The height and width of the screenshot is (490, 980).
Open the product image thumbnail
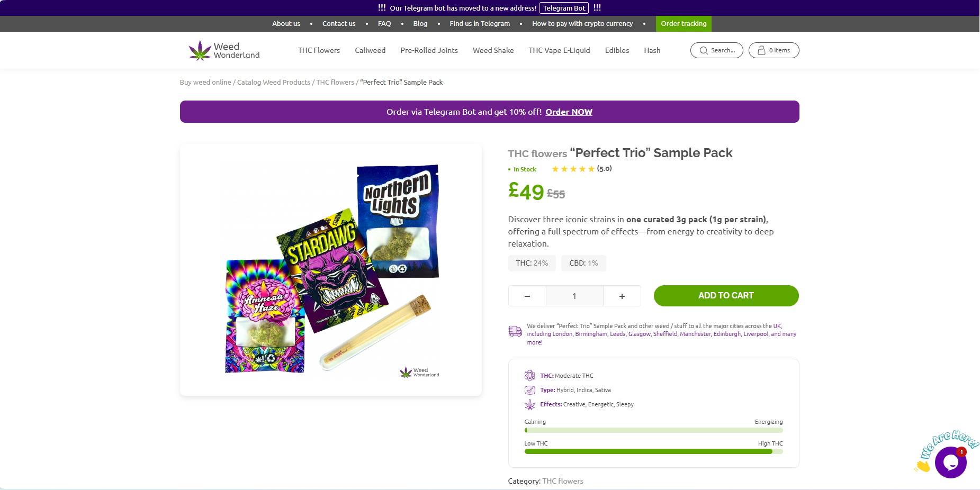(x=331, y=270)
